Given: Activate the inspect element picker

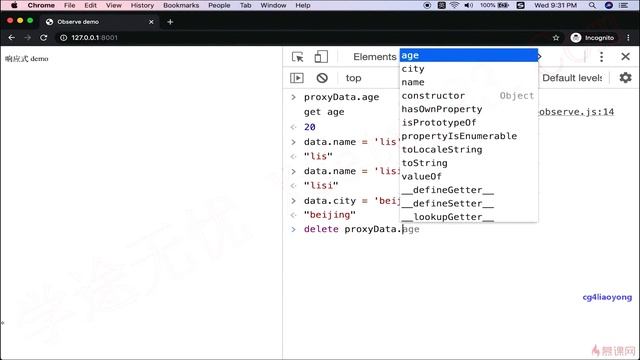Looking at the screenshot, I should click(x=298, y=57).
